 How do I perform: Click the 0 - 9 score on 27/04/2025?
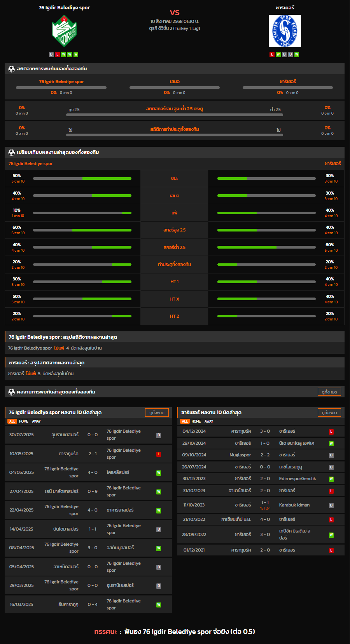tap(93, 491)
